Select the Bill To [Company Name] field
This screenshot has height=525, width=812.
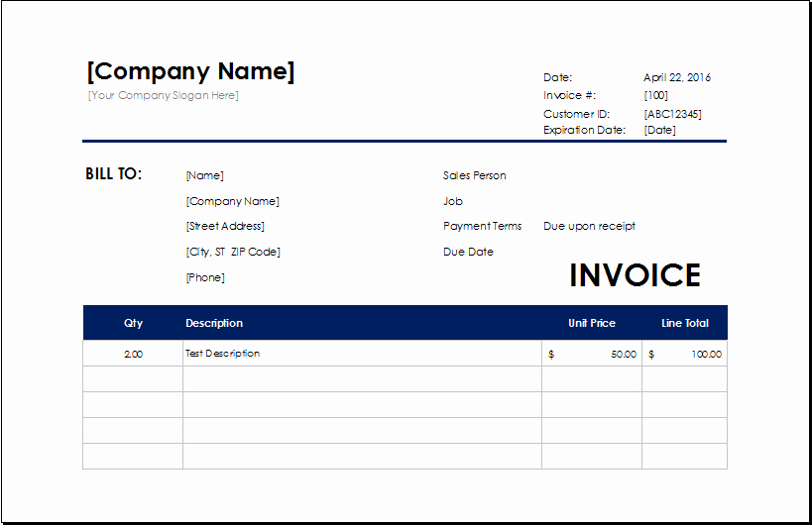(x=233, y=201)
